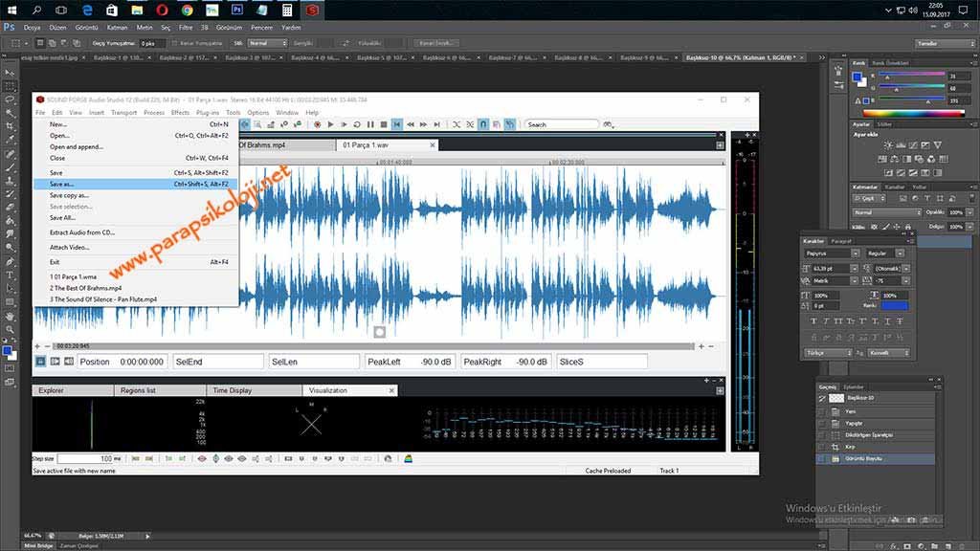Select Photoshop Magic Wand tool
The width and height of the screenshot is (980, 551).
tap(10, 113)
